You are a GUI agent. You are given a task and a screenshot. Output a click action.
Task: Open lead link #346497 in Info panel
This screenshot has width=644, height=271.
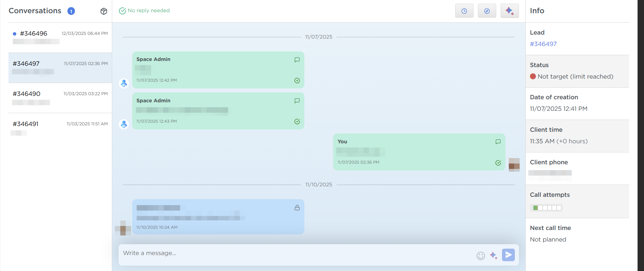(x=543, y=44)
